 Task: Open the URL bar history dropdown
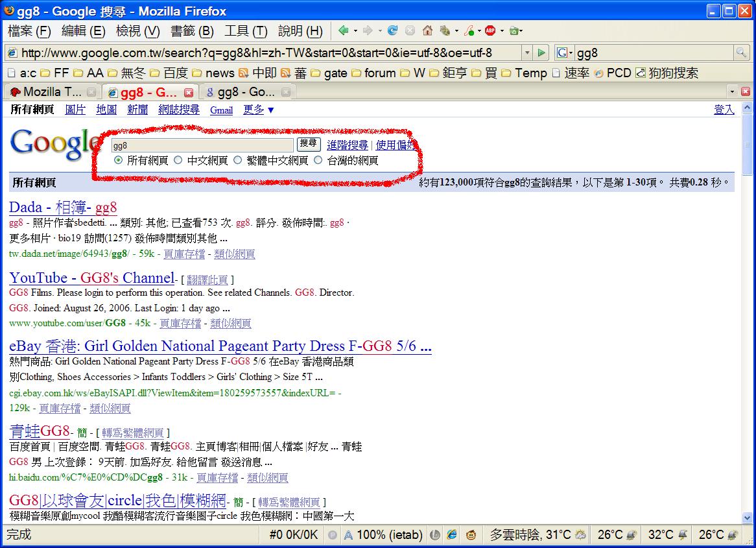(527, 53)
